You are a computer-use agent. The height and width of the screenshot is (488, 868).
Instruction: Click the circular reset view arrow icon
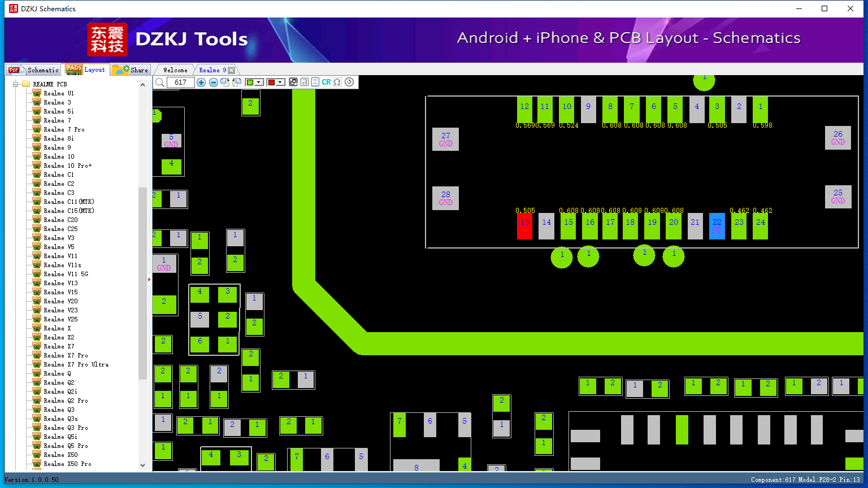(x=349, y=82)
